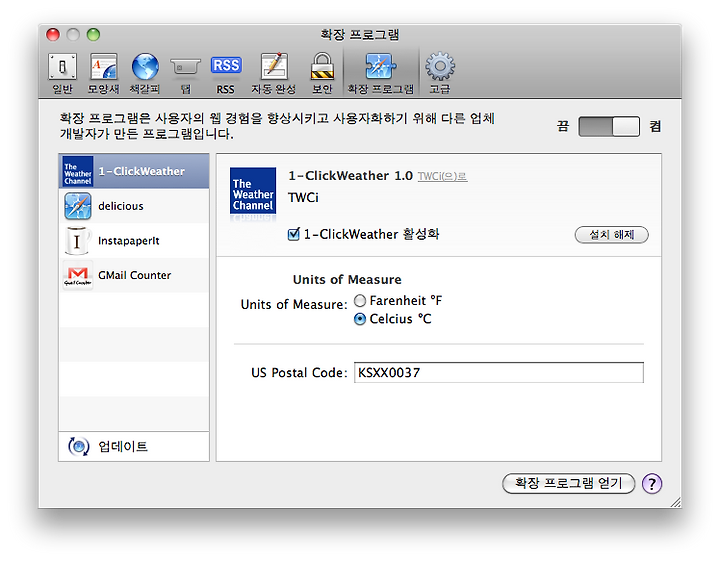This screenshot has height=561, width=720.
Task: Toggle the extensions 끔/켬 switch
Action: click(609, 126)
